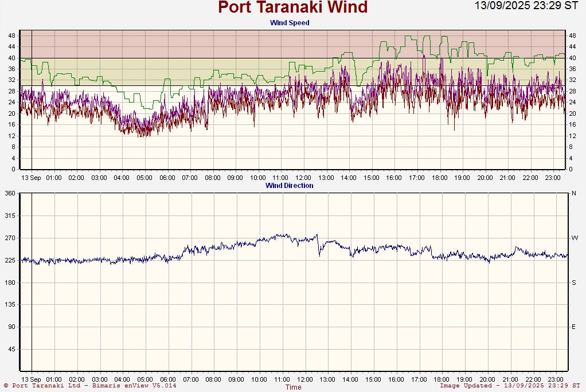Click "16" on Wind Speed left axis
This screenshot has height=392, width=586.
click(x=11, y=124)
